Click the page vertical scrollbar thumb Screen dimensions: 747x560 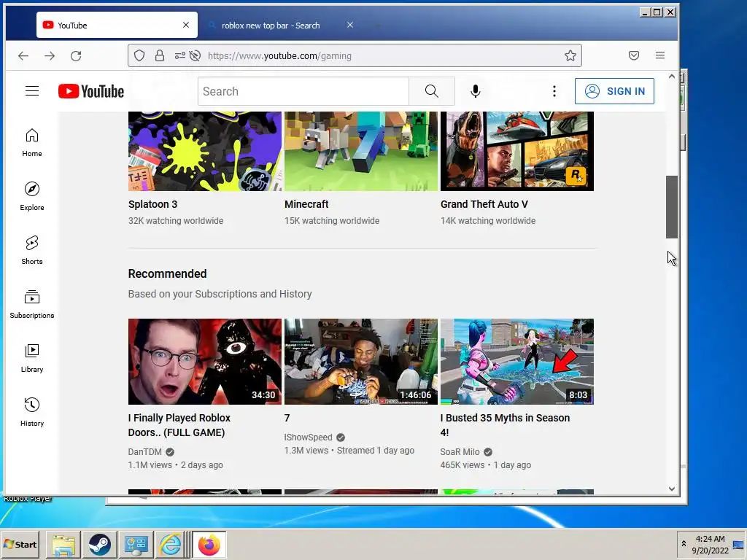672,206
